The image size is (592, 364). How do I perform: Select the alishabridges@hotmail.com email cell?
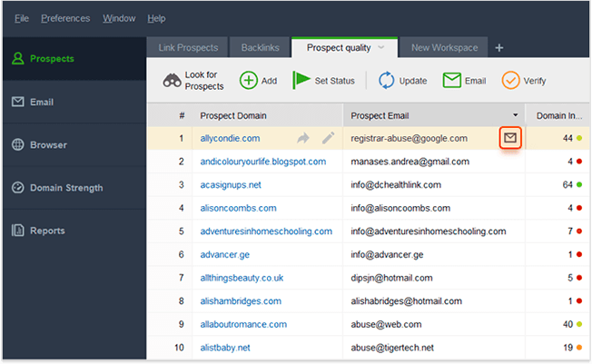click(433, 301)
